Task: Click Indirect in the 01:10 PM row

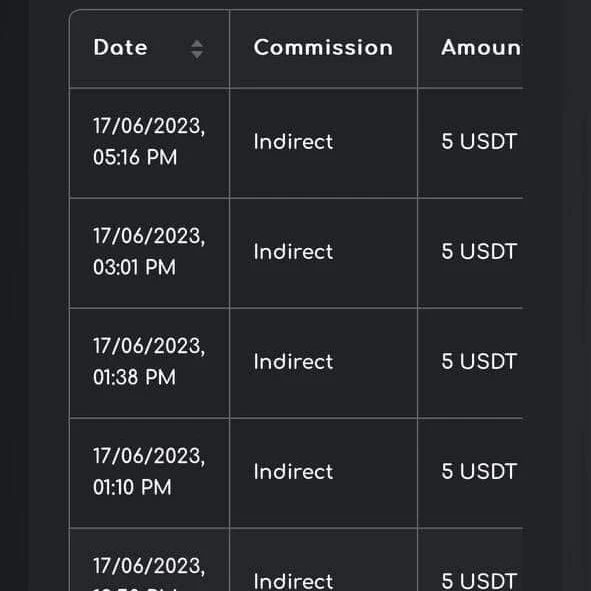Action: [x=293, y=472]
